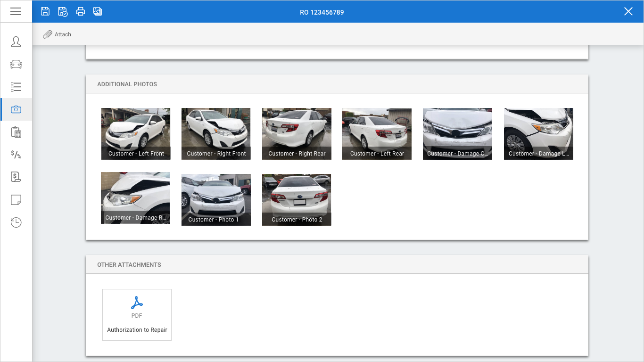
Task: Open the history clock sidebar icon
Action: coord(16,222)
